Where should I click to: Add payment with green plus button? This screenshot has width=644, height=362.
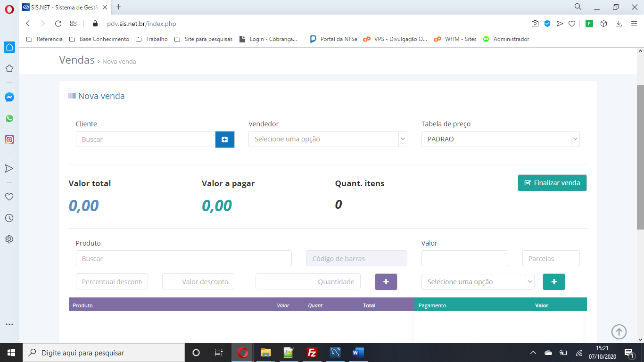554,282
